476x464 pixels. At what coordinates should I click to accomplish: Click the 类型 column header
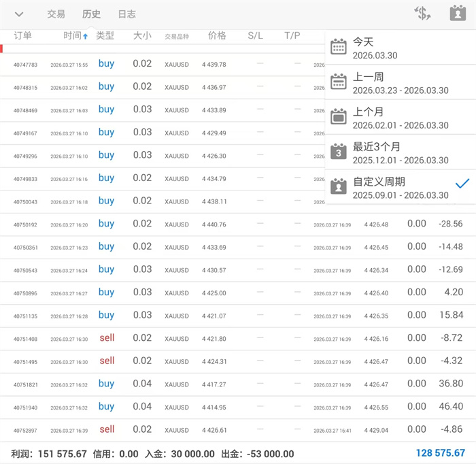[105, 36]
